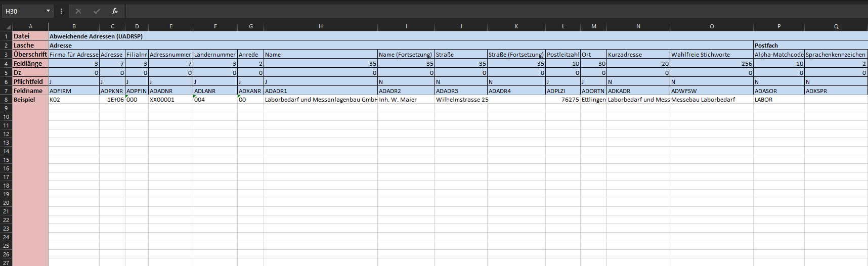Click the 'Wahlfreie Stichworte' header cell
Image resolution: width=868 pixels, height=266 pixels.
(712, 55)
